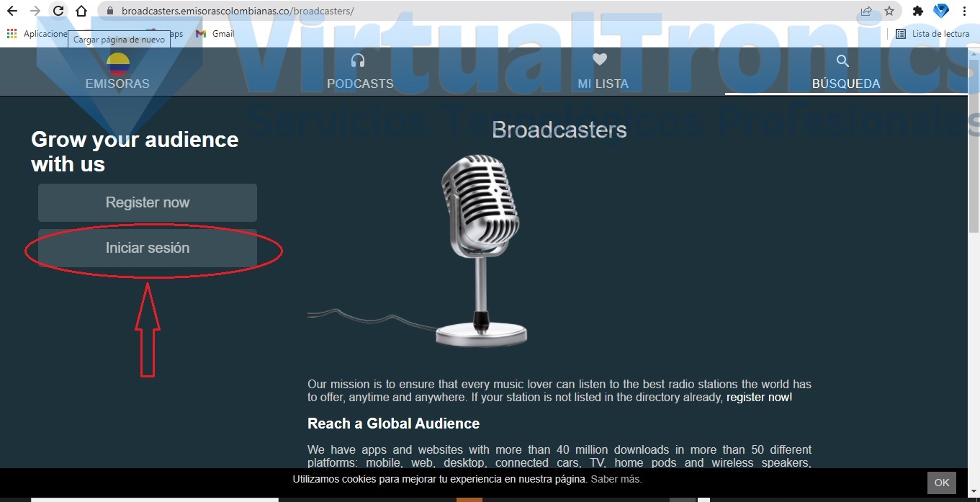Open Chrome three-dot menu

coord(964,12)
